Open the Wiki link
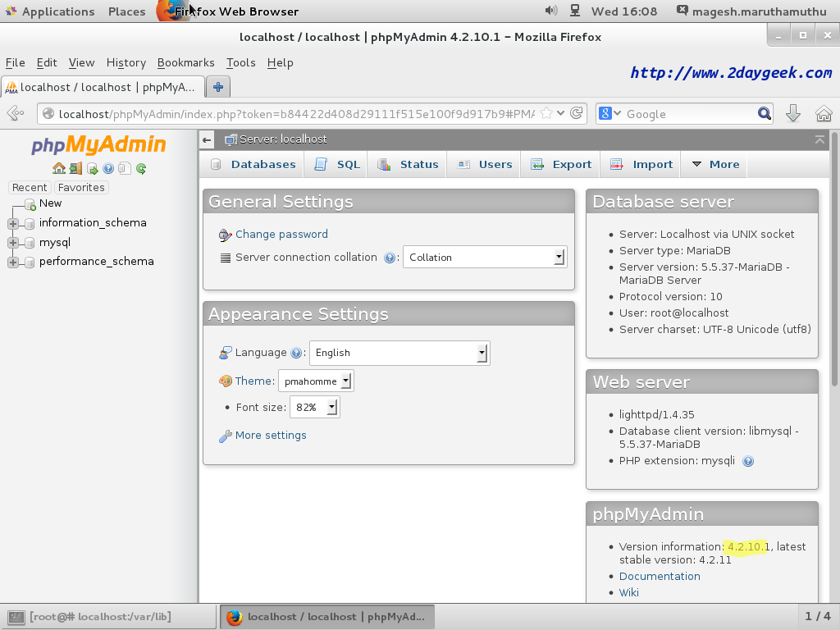 click(628, 592)
